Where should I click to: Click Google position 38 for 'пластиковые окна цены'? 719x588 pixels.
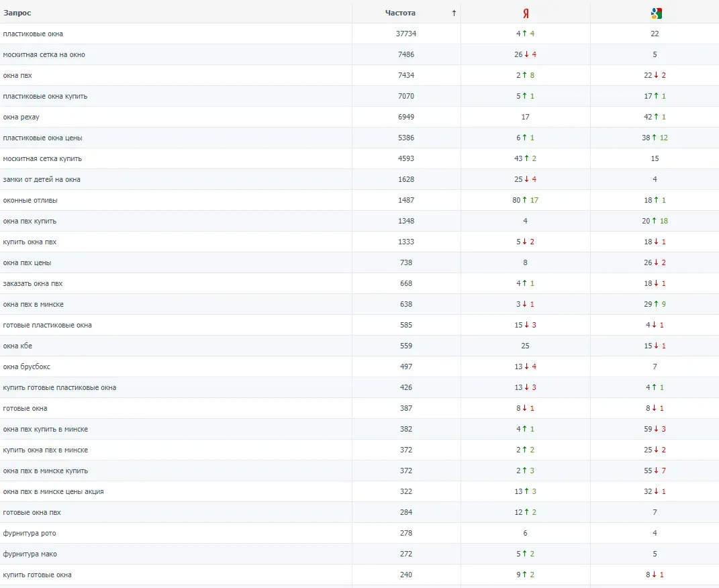tap(646, 138)
